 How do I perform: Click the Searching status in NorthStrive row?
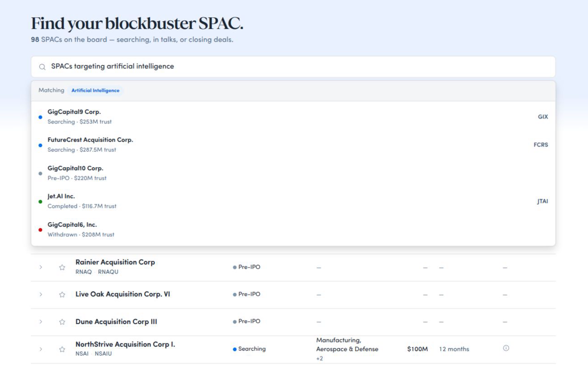[249, 349]
